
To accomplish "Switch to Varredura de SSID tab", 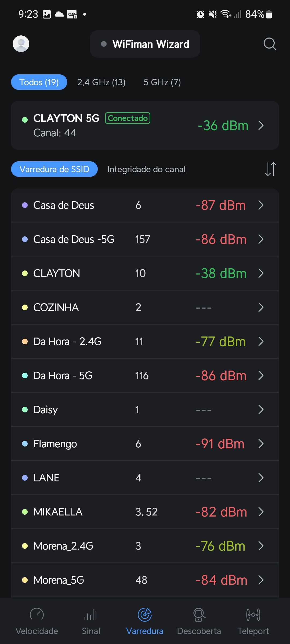I will tap(54, 169).
